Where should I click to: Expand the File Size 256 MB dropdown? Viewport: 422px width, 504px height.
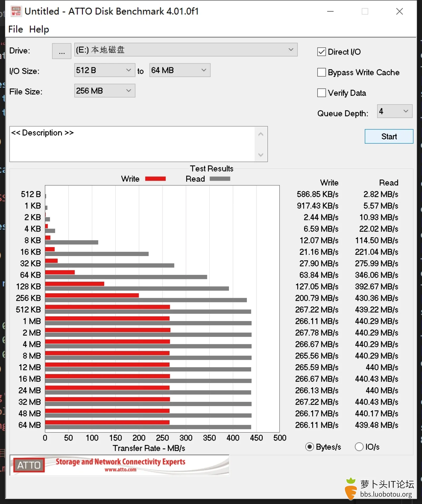coord(104,91)
